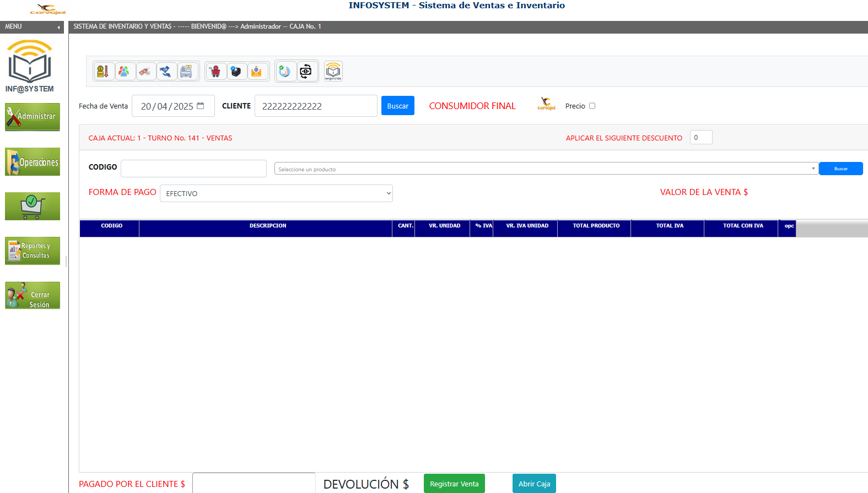
Task: Click the gold coins toolbar icon
Action: point(103,72)
